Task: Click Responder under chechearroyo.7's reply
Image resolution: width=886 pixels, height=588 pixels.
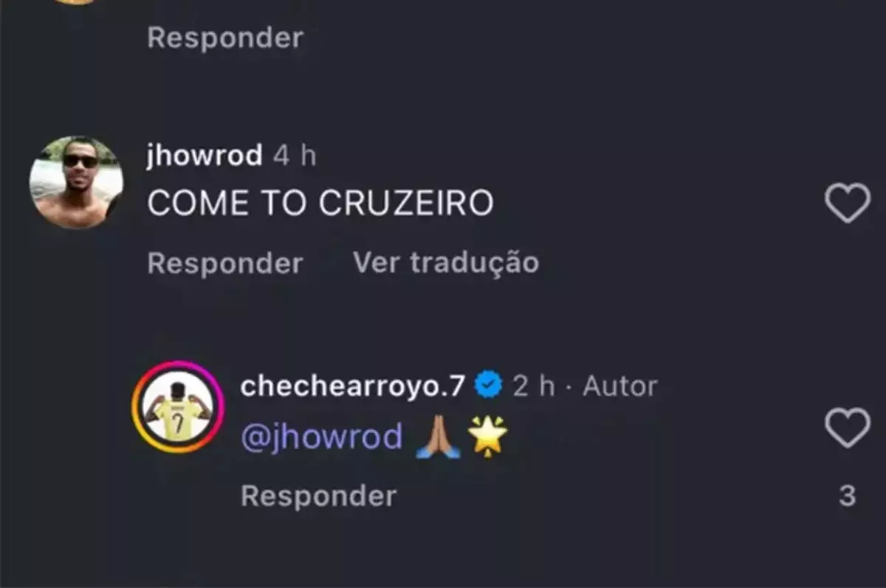Action: (x=319, y=496)
